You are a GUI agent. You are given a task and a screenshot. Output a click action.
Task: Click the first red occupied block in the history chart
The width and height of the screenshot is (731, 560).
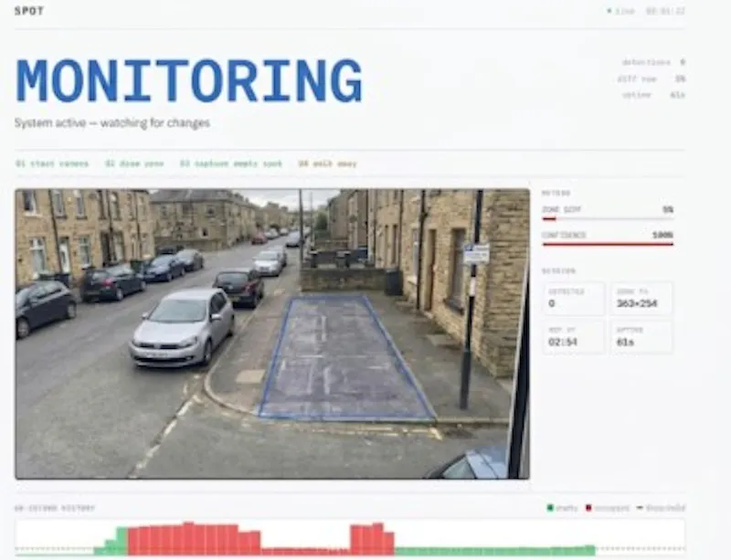(x=194, y=539)
